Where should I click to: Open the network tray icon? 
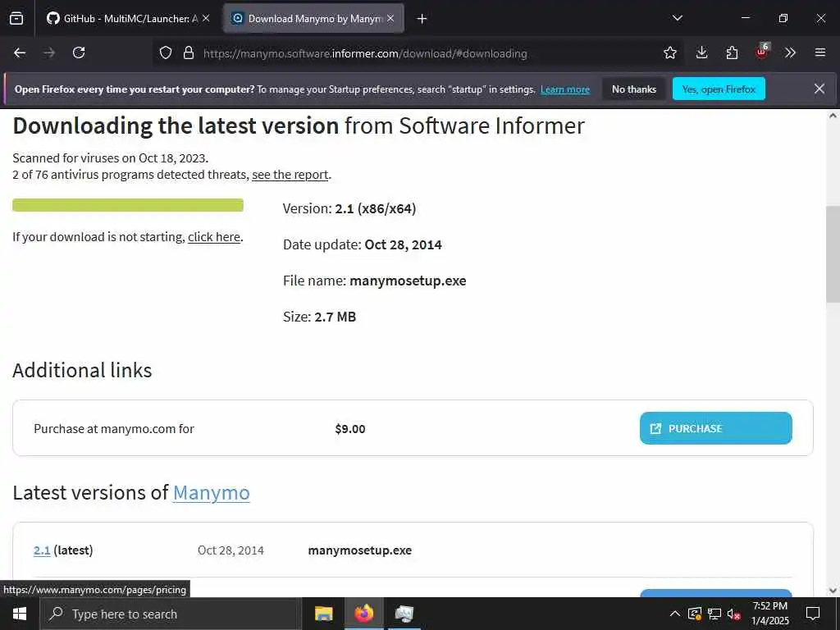pos(714,614)
